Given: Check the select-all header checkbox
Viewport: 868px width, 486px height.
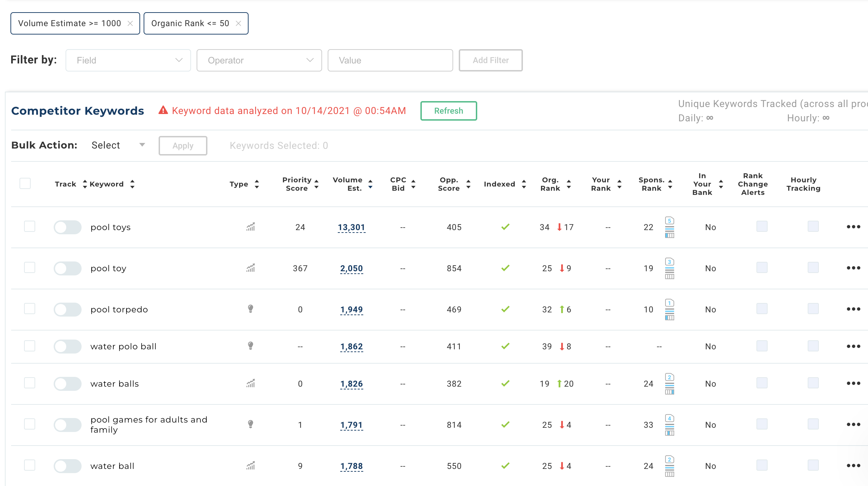Looking at the screenshot, I should 25,183.
